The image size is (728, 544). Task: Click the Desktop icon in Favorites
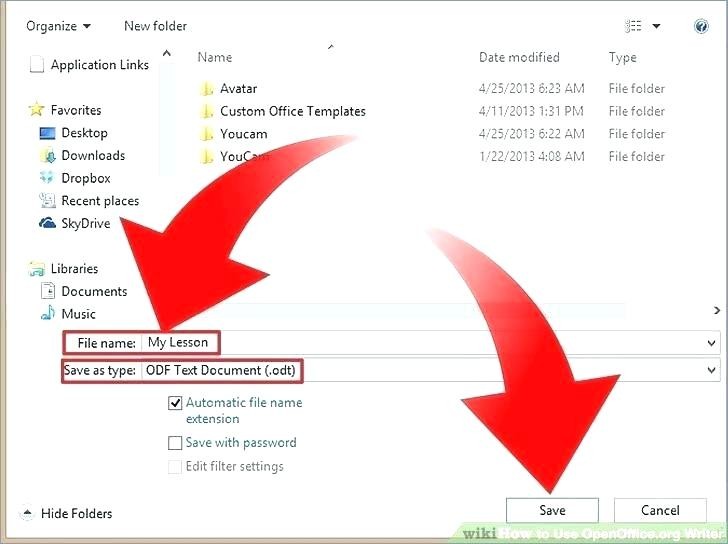pos(47,133)
